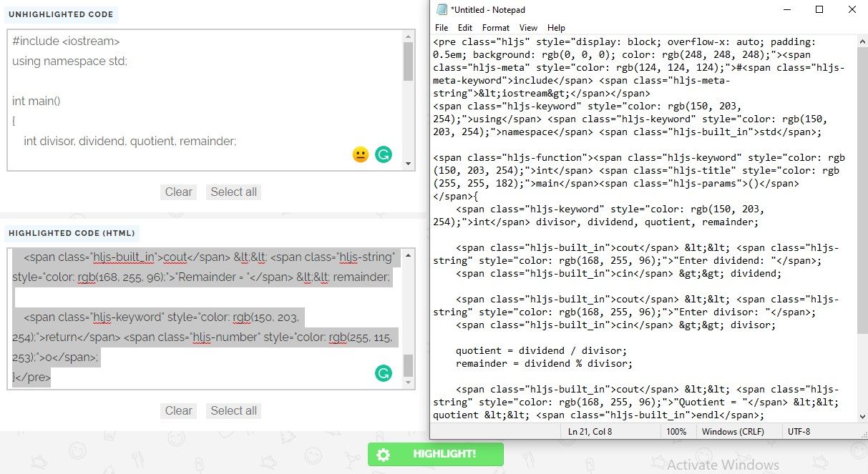Select all of the highlighted HTML code
This screenshot has height=474, width=868.
point(233,410)
